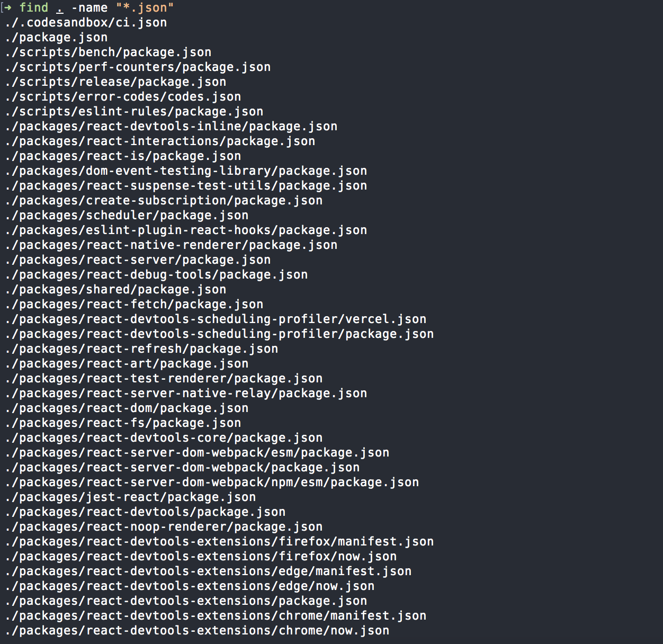
Task: Click the ./package.json output line
Action: coord(56,37)
